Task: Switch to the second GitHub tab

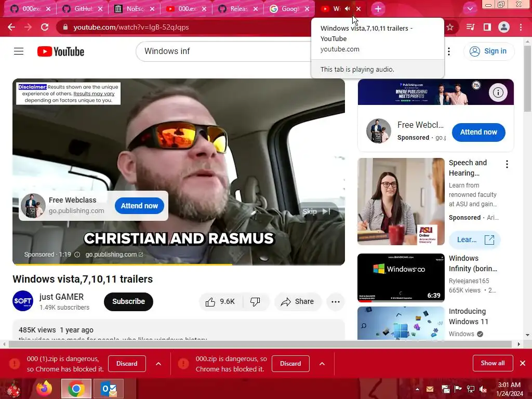Action: (x=82, y=9)
